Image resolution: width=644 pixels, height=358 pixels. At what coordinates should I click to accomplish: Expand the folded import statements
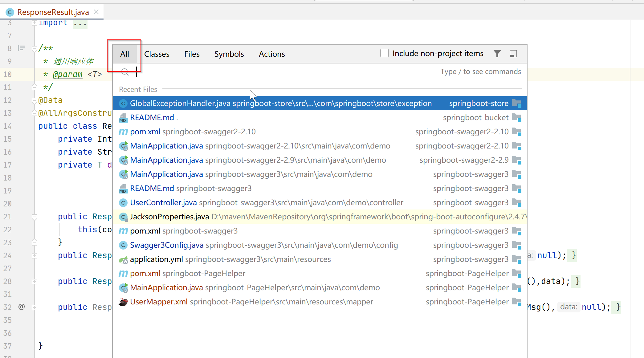(x=35, y=23)
